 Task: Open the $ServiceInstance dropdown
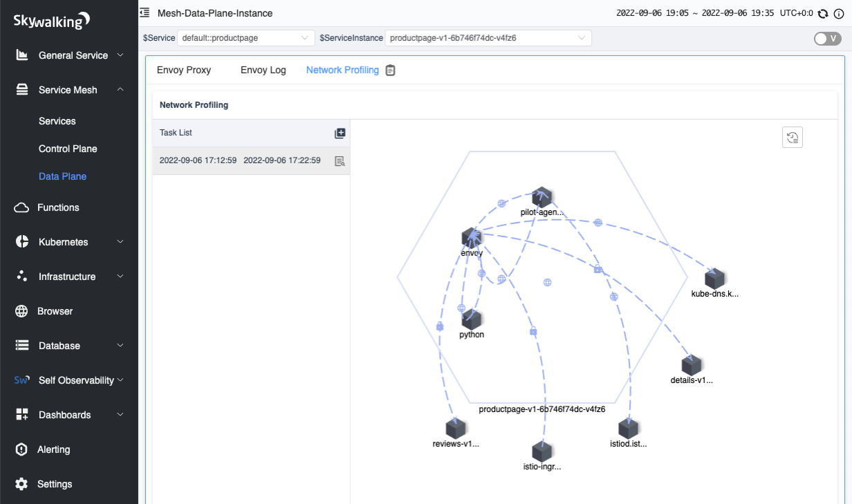coord(488,38)
